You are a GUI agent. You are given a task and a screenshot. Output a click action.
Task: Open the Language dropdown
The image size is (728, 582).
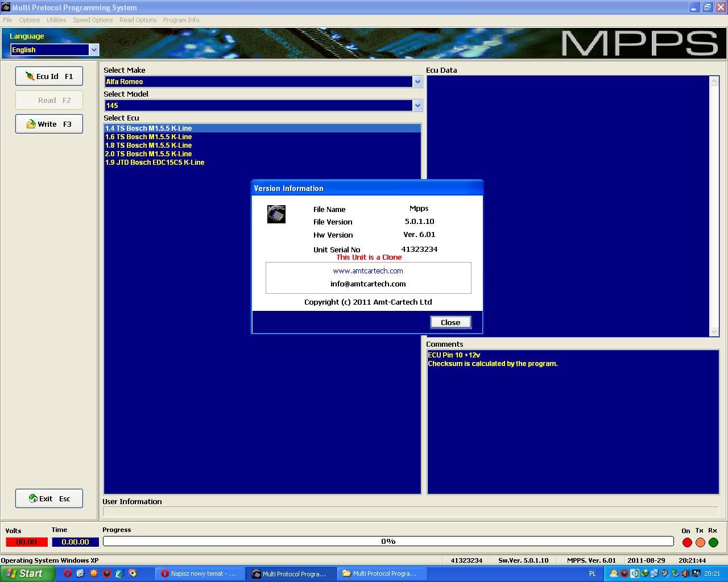94,50
